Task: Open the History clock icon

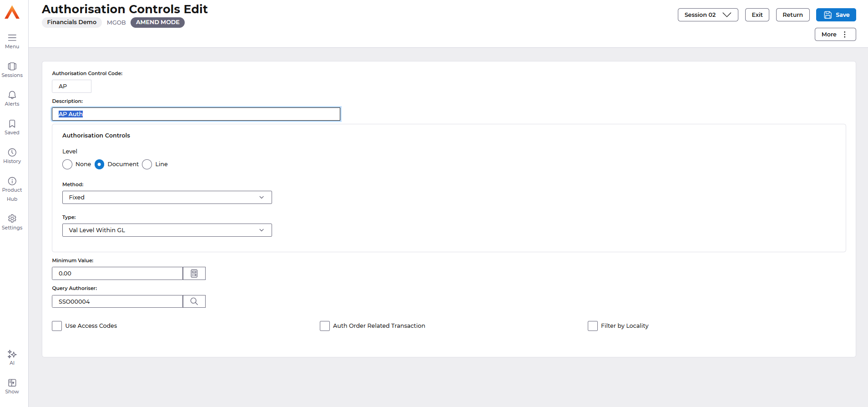Action: (x=12, y=153)
